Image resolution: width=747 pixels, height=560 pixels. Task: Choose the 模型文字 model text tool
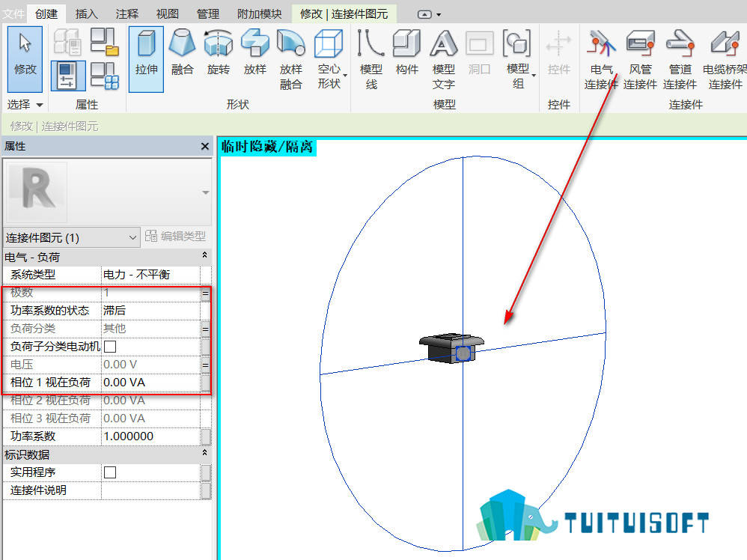(444, 59)
